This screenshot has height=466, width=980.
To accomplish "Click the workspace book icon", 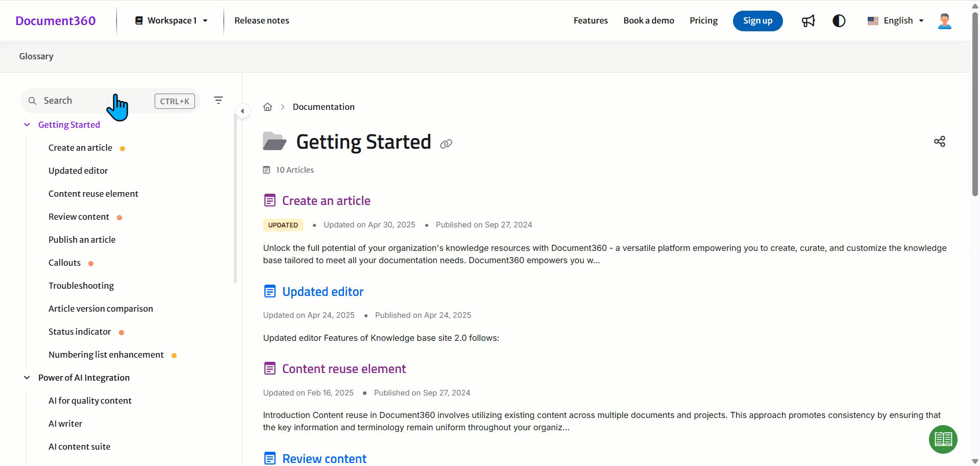I will tap(139, 20).
